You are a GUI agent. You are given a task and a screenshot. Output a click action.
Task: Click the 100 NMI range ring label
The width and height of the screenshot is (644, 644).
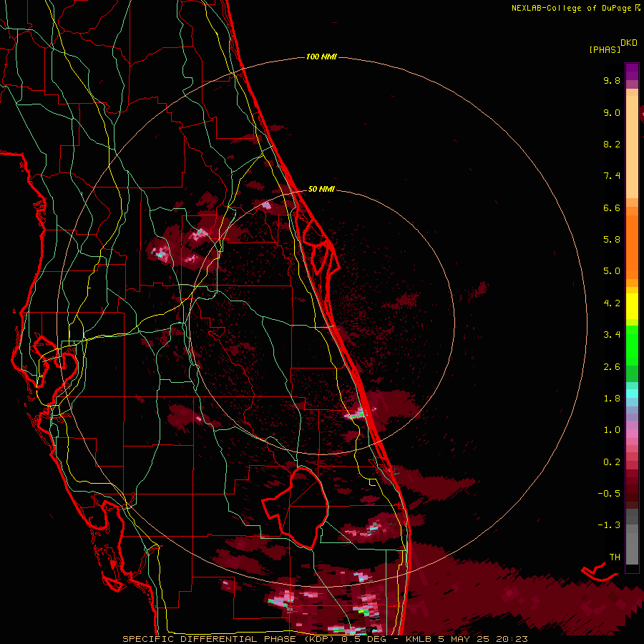point(321,57)
